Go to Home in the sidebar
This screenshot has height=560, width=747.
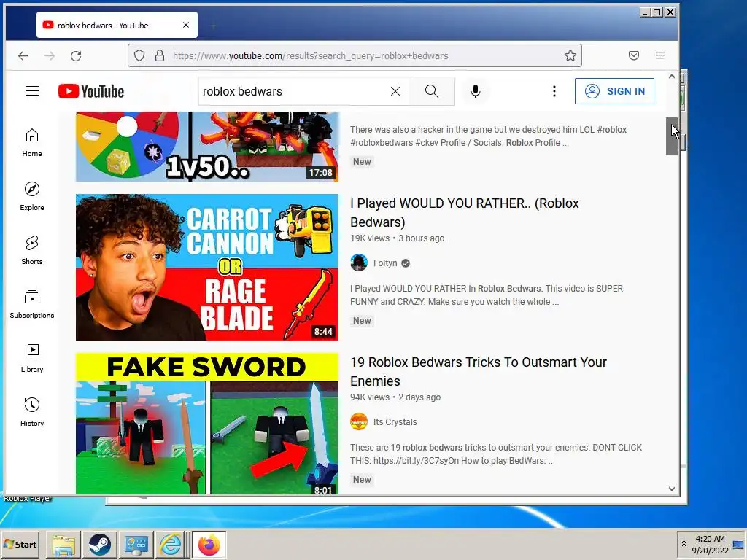click(x=32, y=142)
